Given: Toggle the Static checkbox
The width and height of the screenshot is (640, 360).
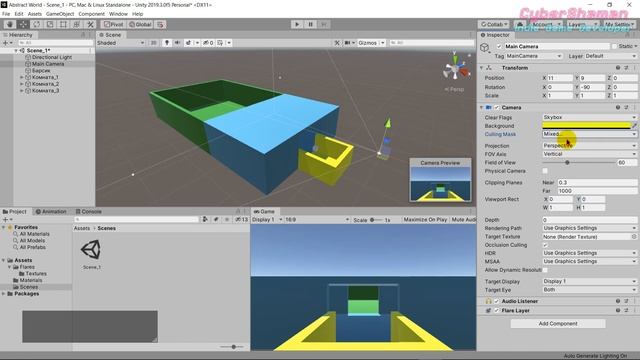Looking at the screenshot, I should point(614,47).
